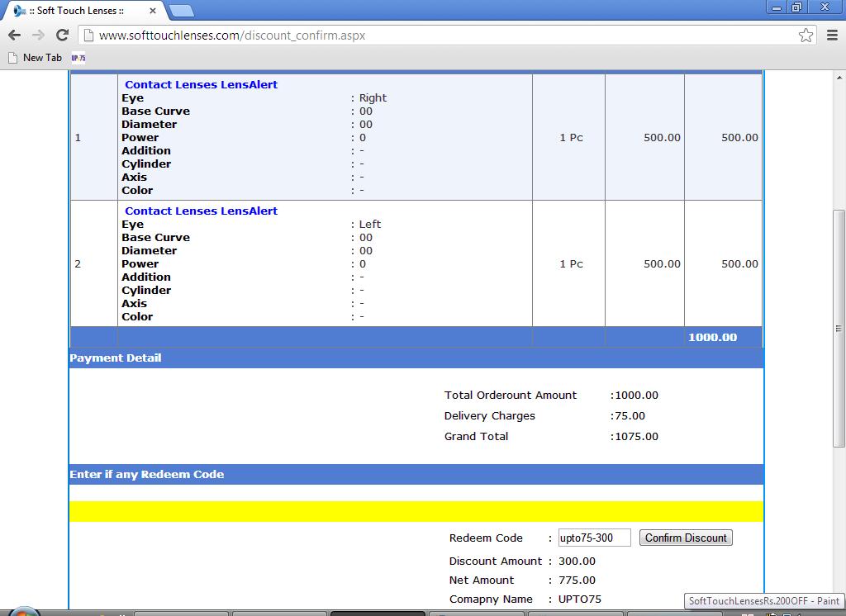Reload the current page
This screenshot has width=846, height=616.
pyautogui.click(x=62, y=35)
